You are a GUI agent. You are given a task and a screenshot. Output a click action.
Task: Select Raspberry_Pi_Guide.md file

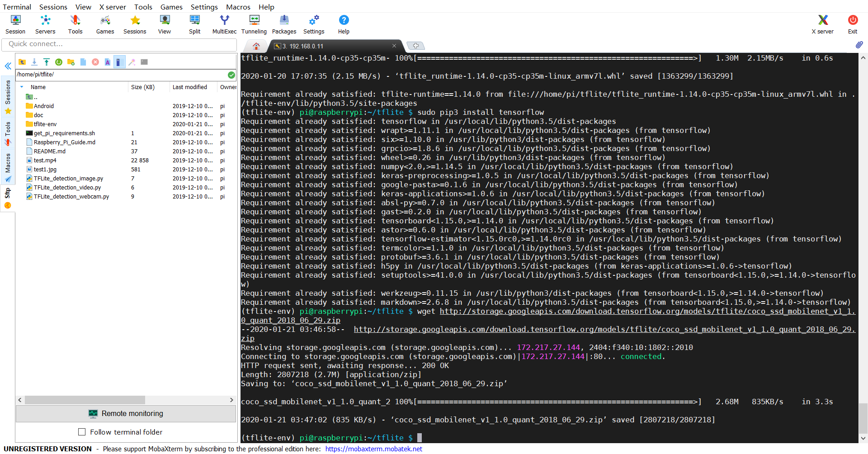[65, 142]
